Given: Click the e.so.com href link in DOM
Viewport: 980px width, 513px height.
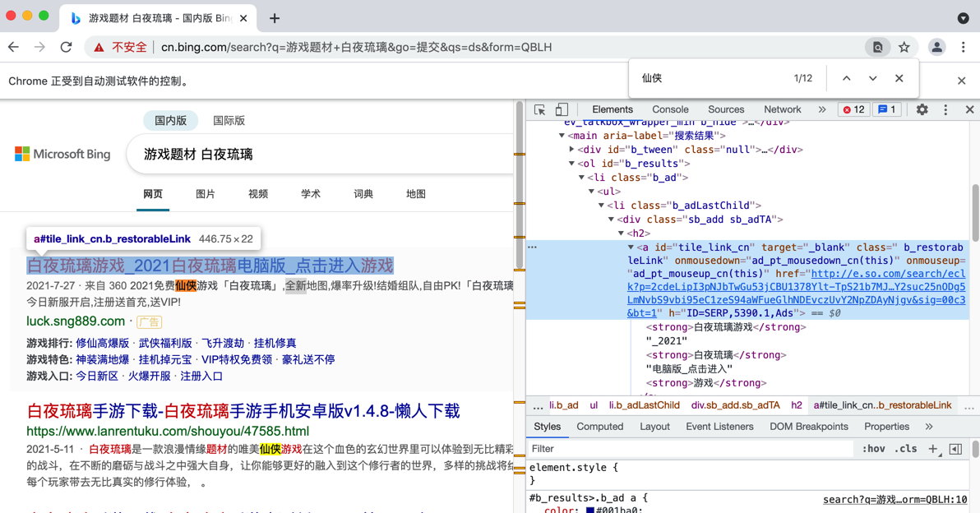Looking at the screenshot, I should (796, 293).
